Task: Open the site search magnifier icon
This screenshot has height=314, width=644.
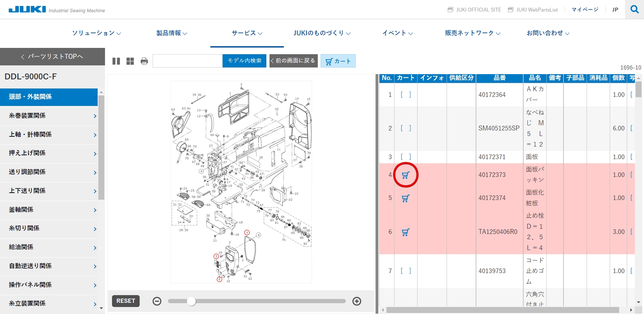Action: pyautogui.click(x=635, y=9)
